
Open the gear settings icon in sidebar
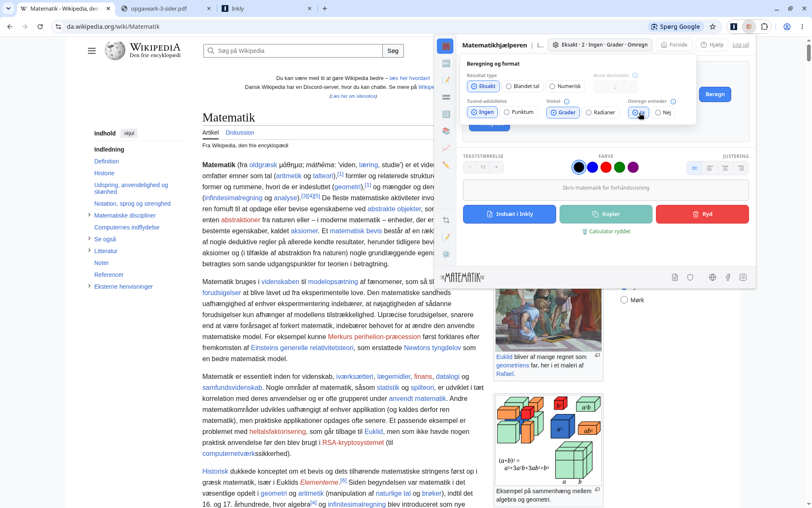tap(446, 254)
